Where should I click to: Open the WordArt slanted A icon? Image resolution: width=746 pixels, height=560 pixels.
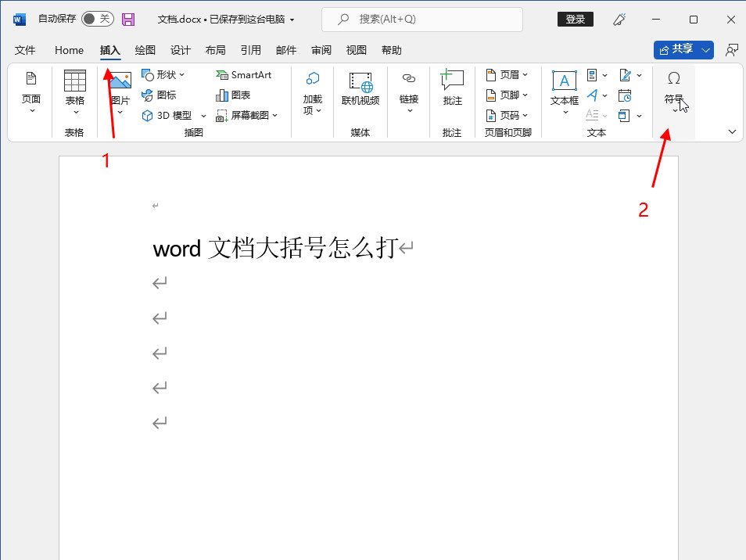(x=592, y=95)
